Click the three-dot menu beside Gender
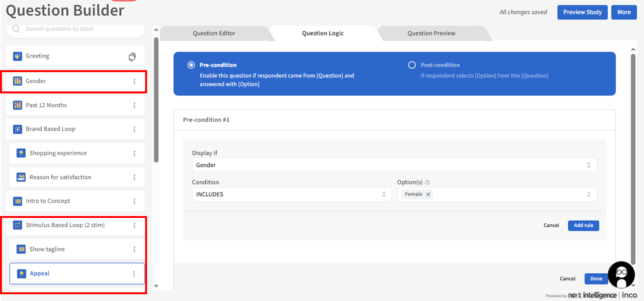Screen dimensions: 644x301 (134, 81)
